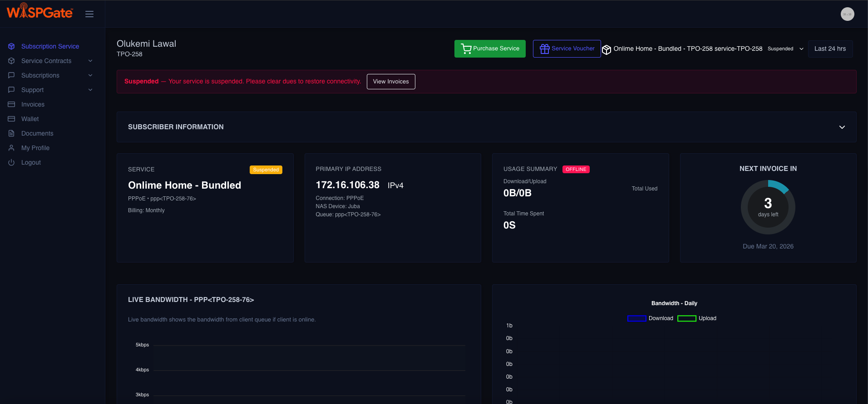Open Subscriptions menu item
The image size is (868, 404).
40,75
